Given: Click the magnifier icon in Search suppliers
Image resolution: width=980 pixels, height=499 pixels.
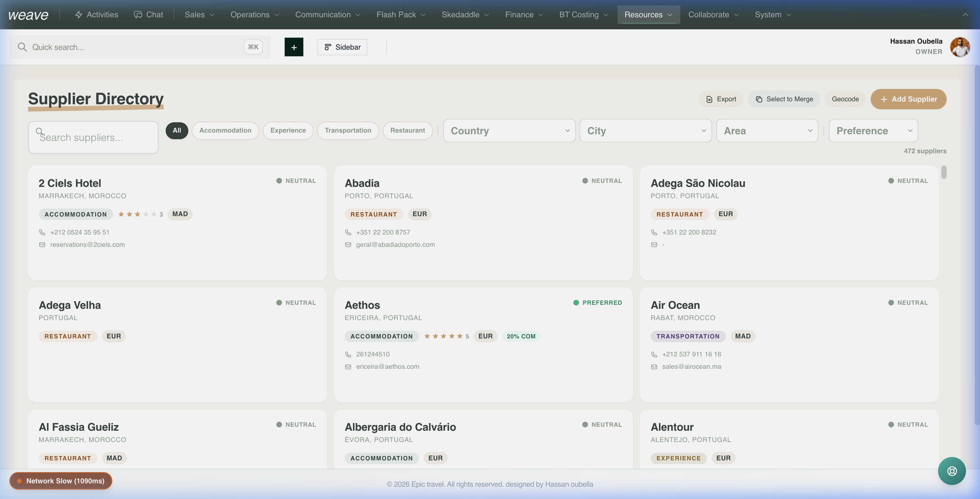Looking at the screenshot, I should 39,132.
